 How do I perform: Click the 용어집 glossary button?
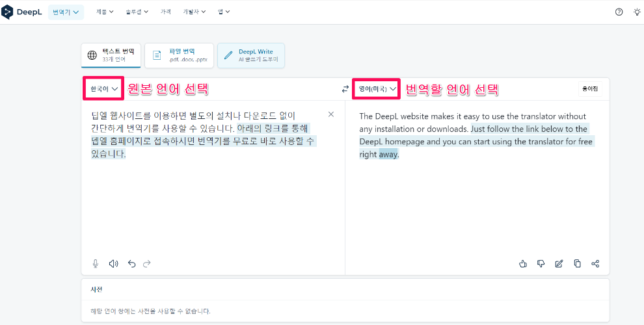pos(590,88)
